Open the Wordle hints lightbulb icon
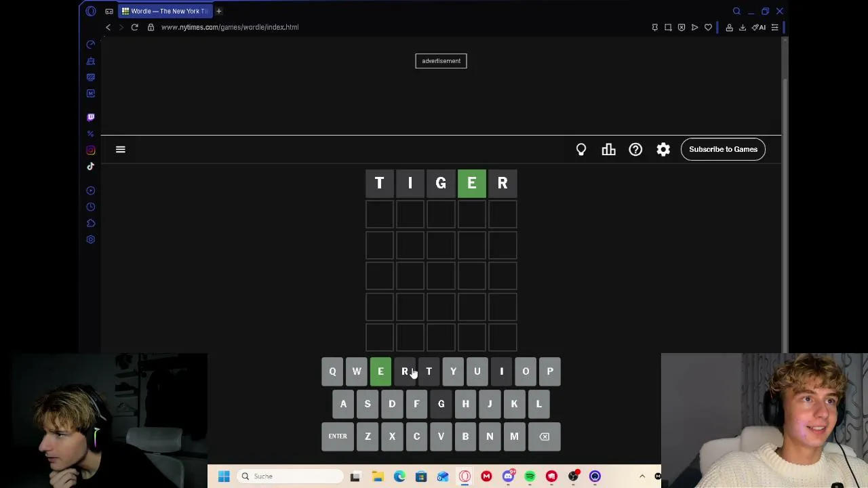The width and height of the screenshot is (868, 488). coord(581,149)
